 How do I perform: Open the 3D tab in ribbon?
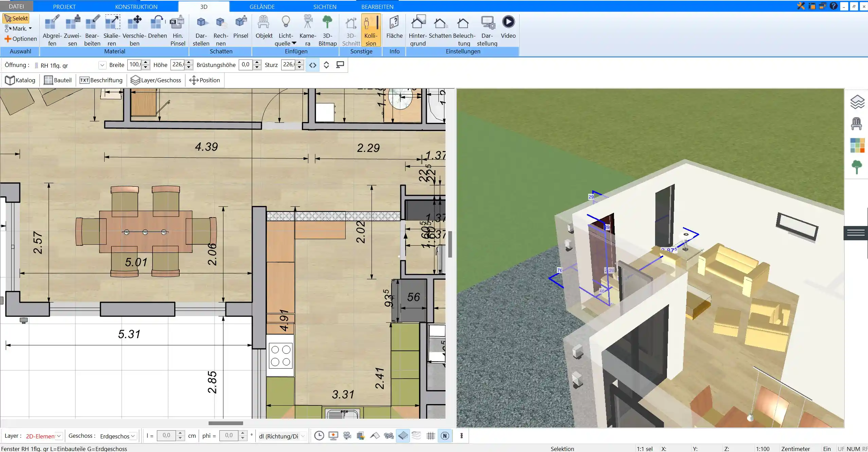(204, 6)
